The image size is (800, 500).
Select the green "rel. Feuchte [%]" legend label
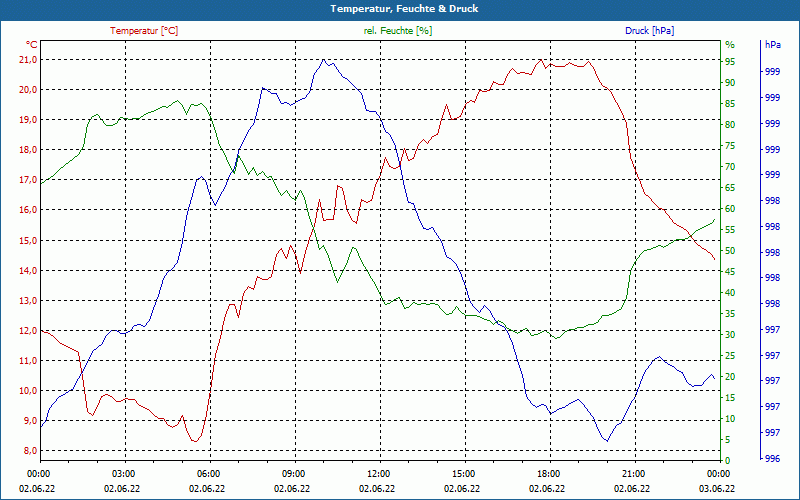point(398,31)
